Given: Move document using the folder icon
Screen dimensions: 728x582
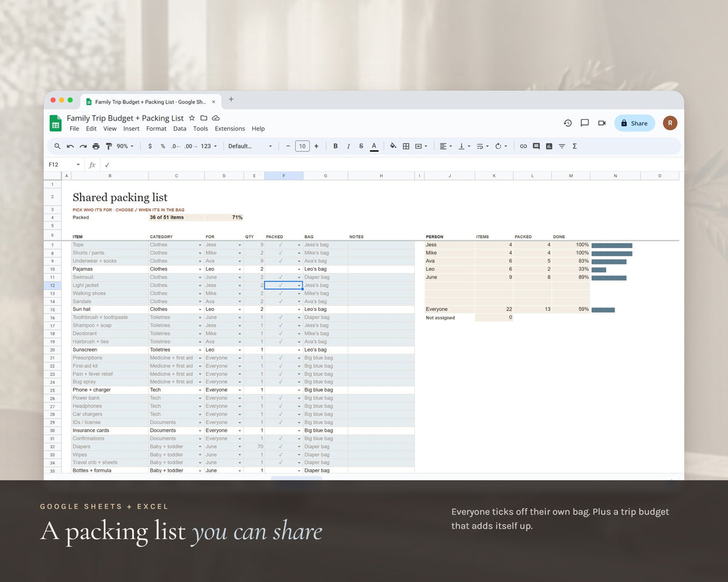Looking at the screenshot, I should [x=204, y=118].
